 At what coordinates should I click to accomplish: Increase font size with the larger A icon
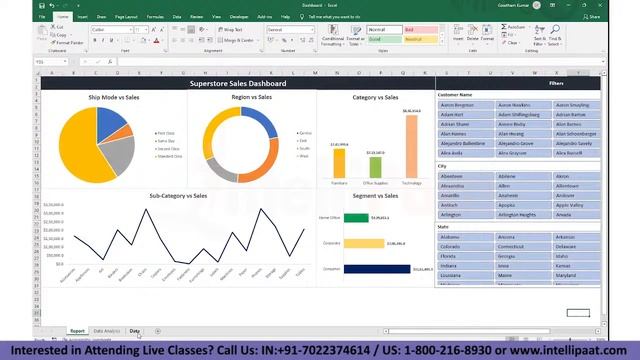153,30
